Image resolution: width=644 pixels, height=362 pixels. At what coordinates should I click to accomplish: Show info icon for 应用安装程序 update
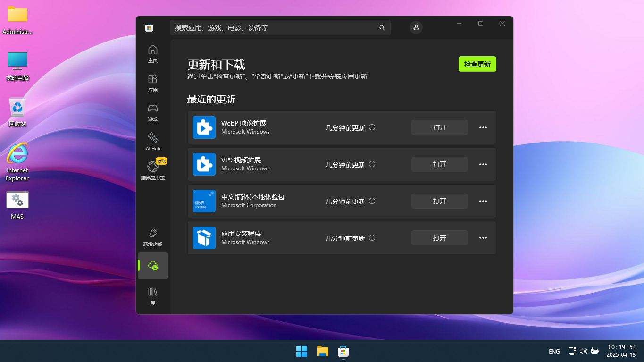click(x=372, y=238)
